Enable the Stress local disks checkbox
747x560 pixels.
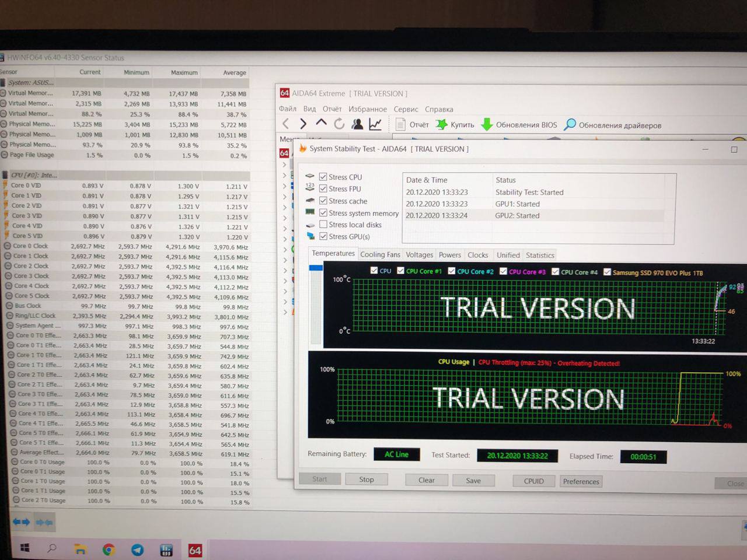click(323, 225)
